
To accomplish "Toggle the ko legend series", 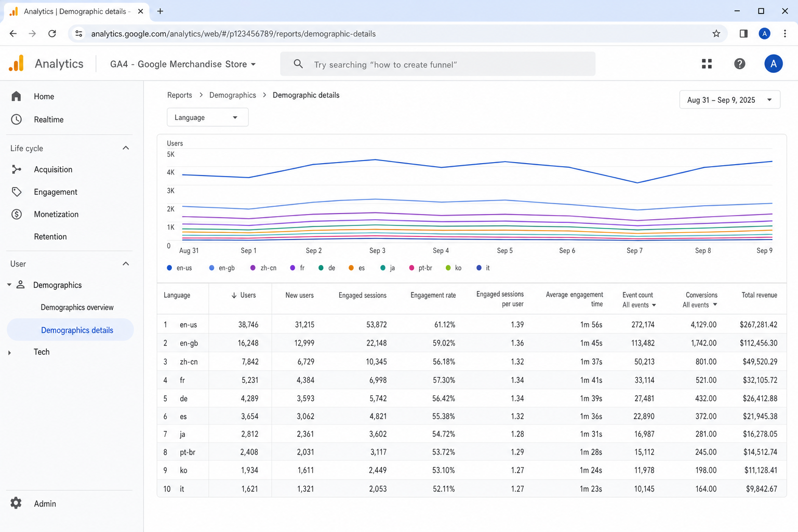I will point(454,268).
